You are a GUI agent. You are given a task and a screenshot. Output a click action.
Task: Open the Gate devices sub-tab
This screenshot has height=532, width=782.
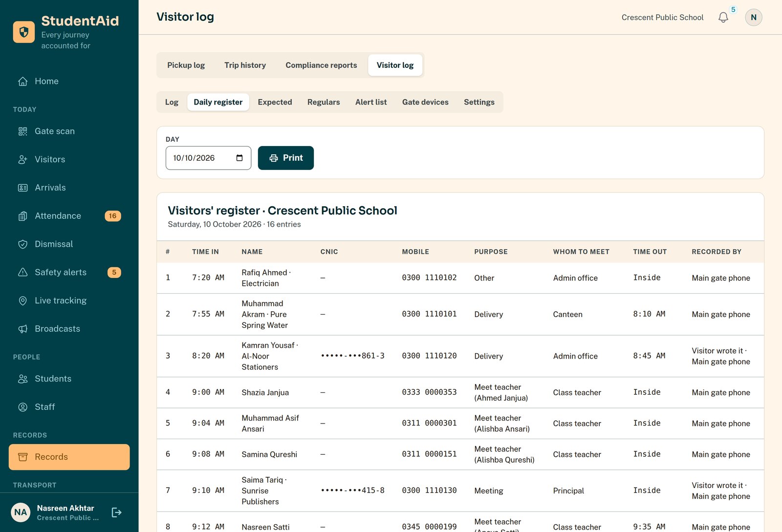click(425, 102)
